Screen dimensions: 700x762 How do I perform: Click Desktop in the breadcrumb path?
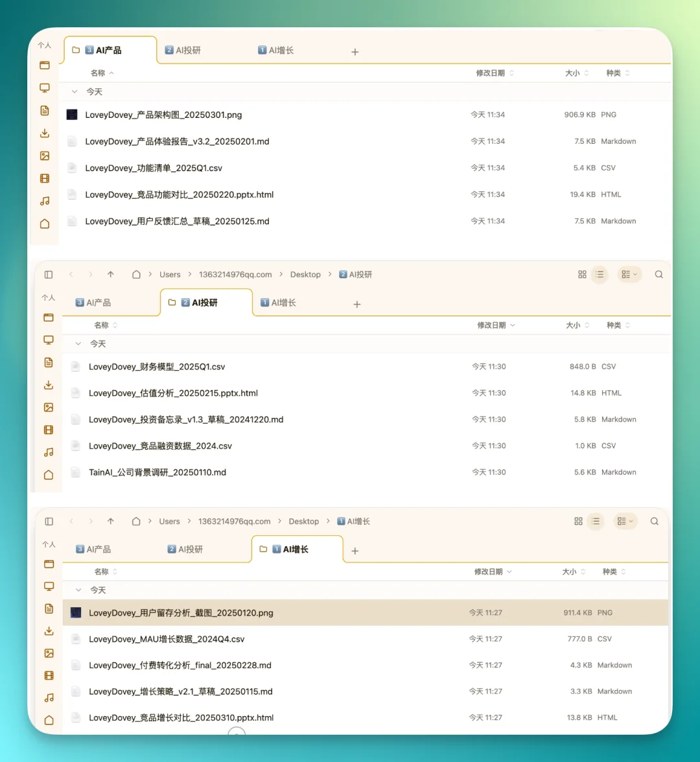click(305, 274)
